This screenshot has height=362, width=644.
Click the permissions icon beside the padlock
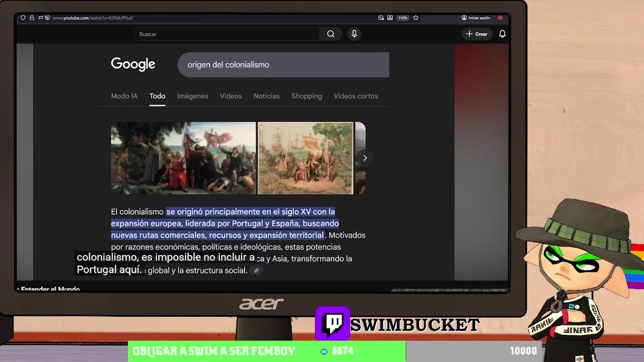click(41, 18)
